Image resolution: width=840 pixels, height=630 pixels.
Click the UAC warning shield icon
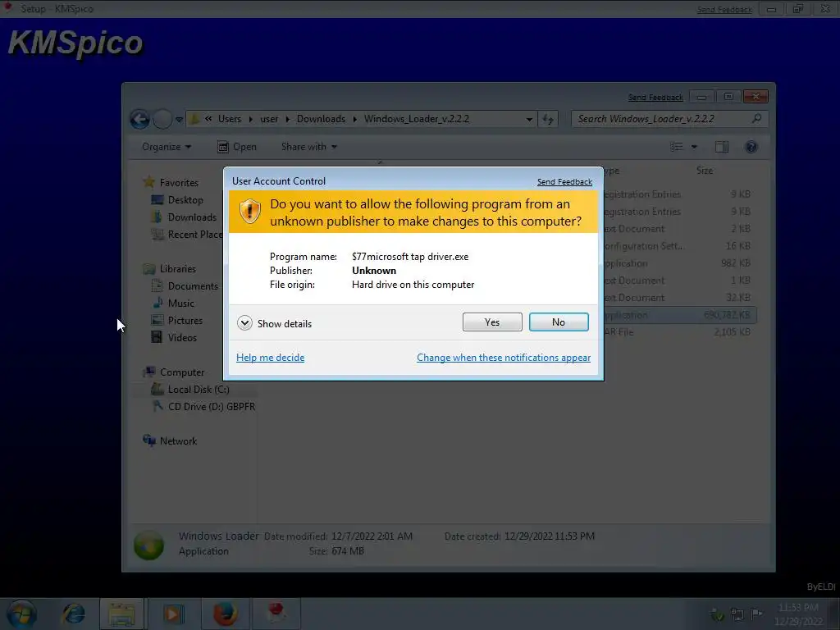(249, 211)
